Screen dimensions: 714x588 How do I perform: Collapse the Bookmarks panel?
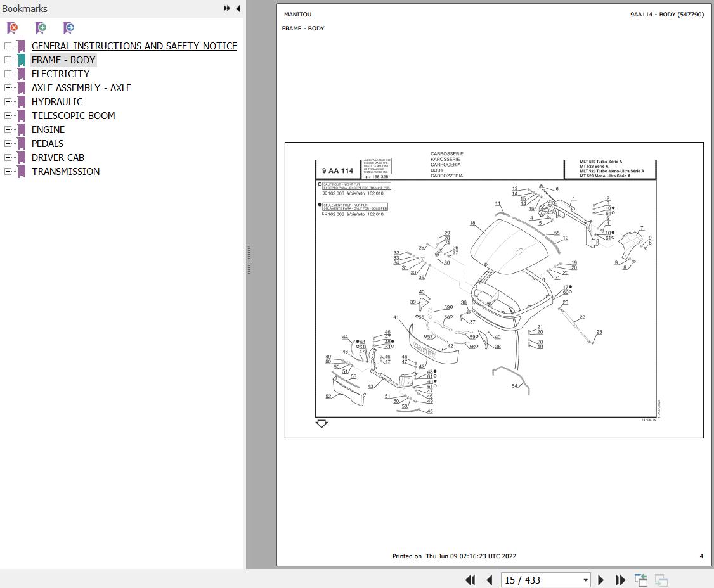pyautogui.click(x=238, y=8)
